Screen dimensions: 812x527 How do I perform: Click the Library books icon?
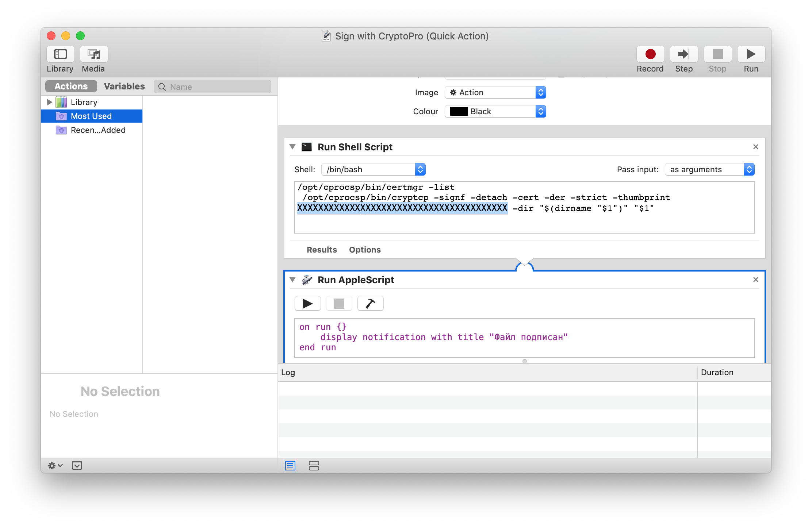coord(61,102)
